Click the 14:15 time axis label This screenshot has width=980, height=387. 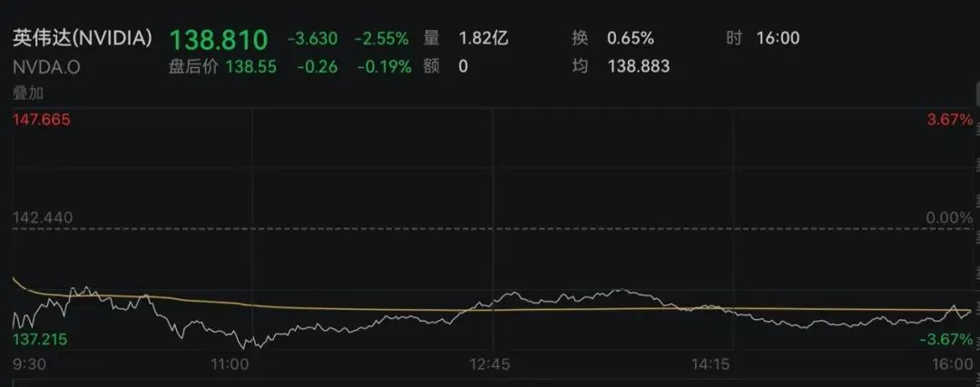(710, 364)
